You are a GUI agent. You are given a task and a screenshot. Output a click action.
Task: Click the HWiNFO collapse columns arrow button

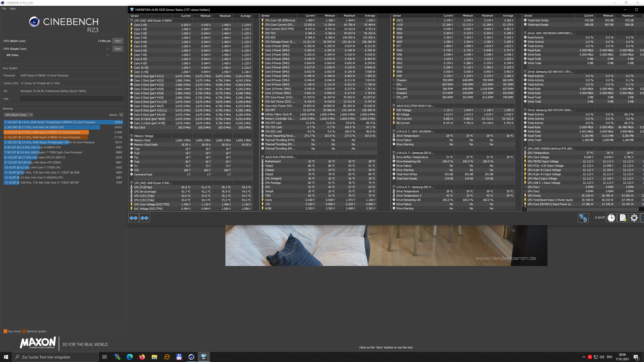(145, 218)
